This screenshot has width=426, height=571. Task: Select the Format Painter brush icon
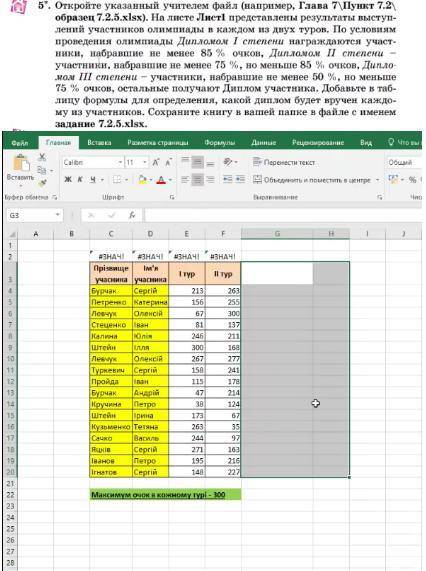point(42,183)
